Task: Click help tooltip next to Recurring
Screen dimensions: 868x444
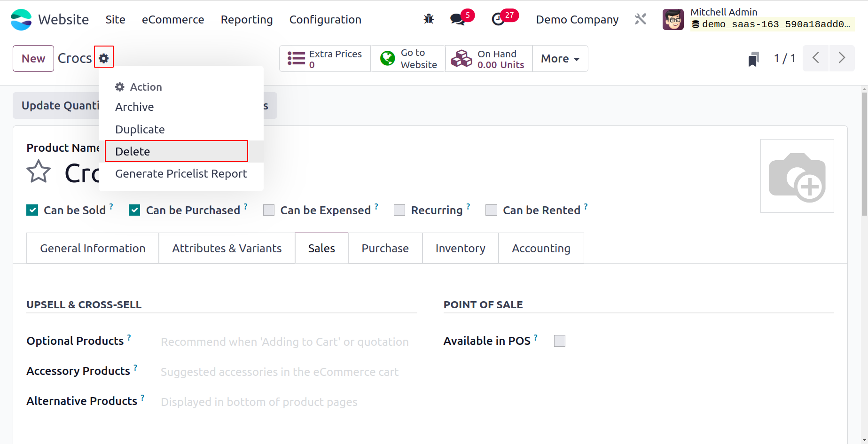Action: click(x=468, y=206)
